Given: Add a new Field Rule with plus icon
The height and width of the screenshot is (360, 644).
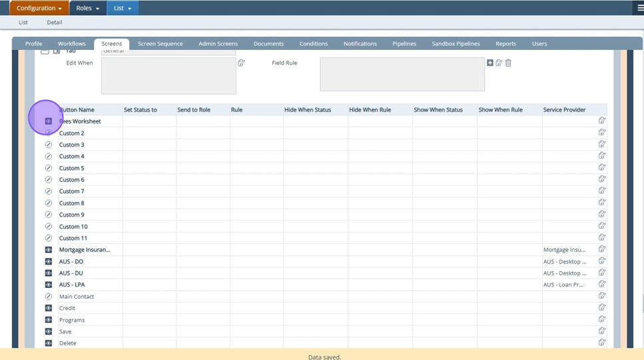Looking at the screenshot, I should pos(490,63).
